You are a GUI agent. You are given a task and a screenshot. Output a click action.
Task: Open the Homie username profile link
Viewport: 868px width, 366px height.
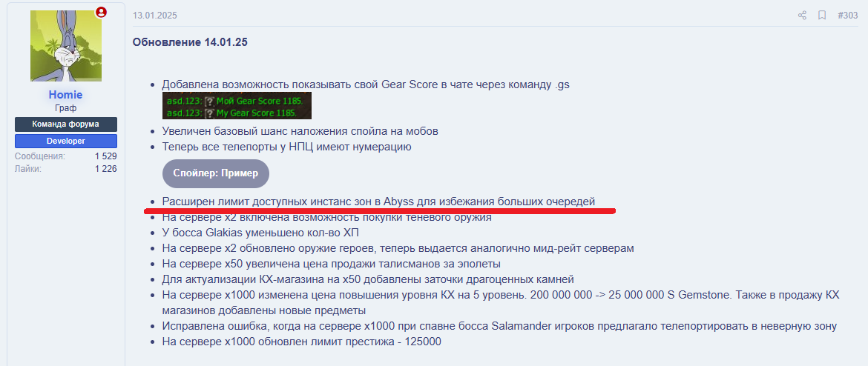pos(66,95)
